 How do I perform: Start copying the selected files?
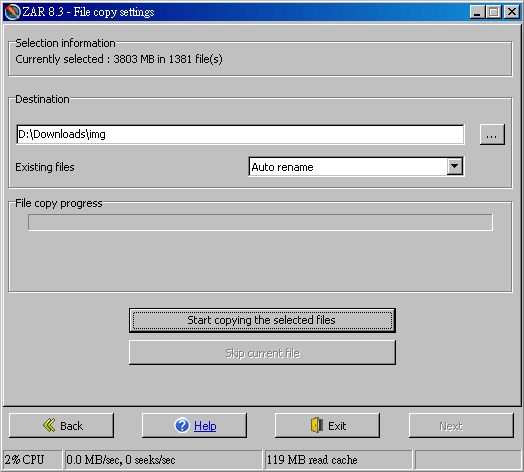click(x=262, y=320)
